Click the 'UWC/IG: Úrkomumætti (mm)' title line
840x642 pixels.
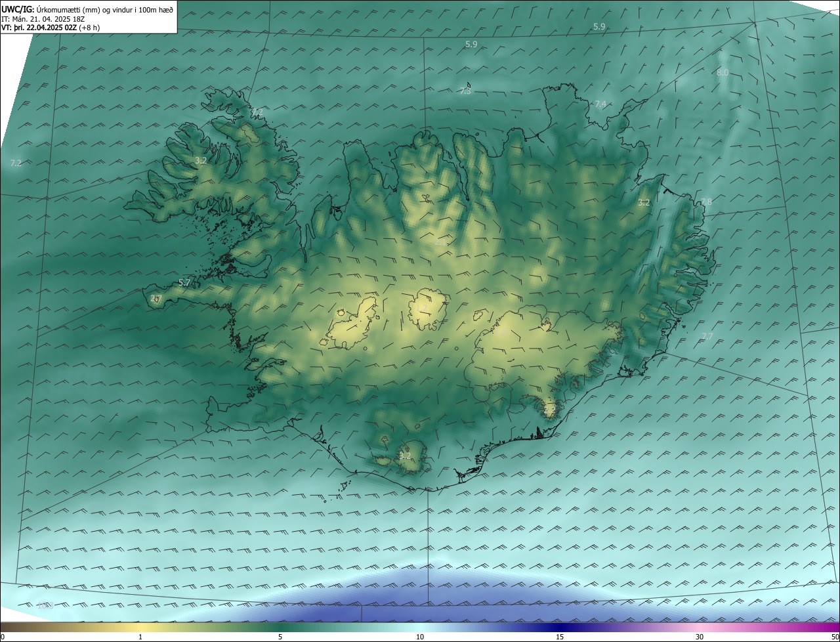(x=87, y=9)
